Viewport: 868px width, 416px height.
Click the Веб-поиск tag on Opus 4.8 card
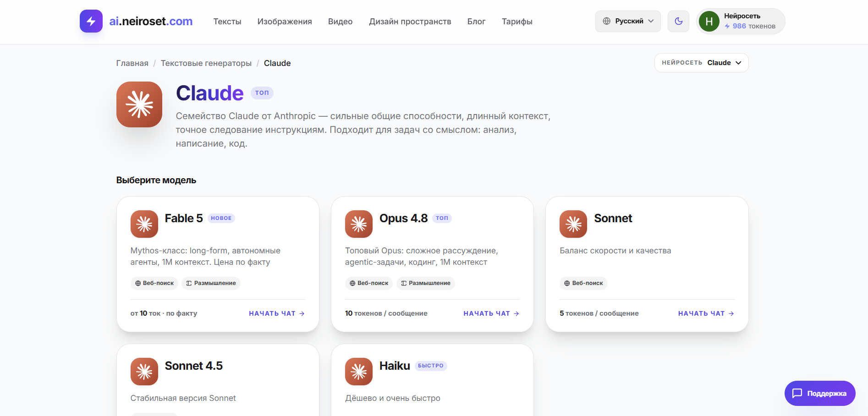369,283
